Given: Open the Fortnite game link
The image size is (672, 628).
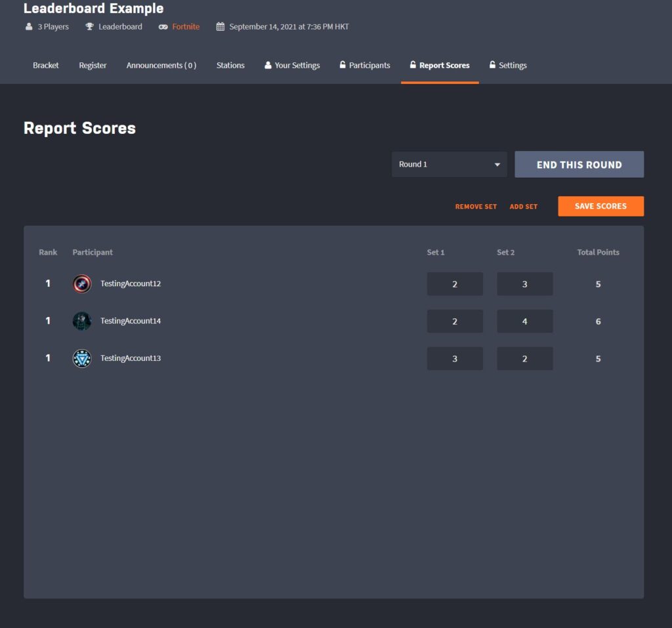Looking at the screenshot, I should [x=186, y=27].
